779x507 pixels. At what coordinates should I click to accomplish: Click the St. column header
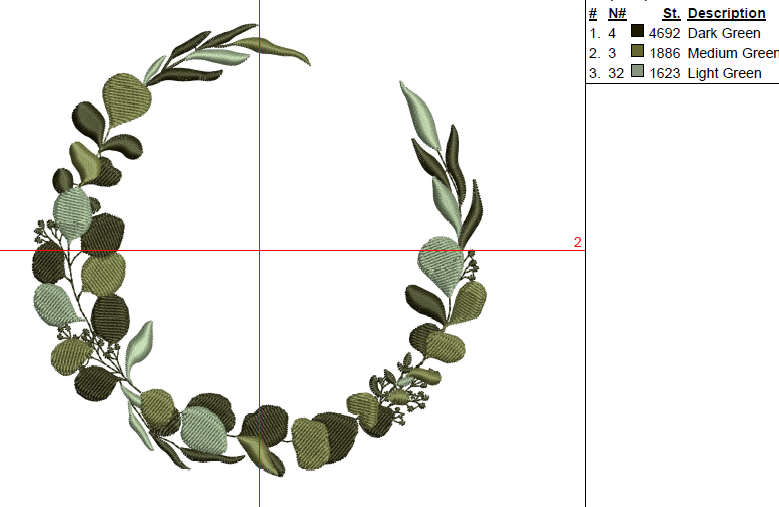pos(671,13)
